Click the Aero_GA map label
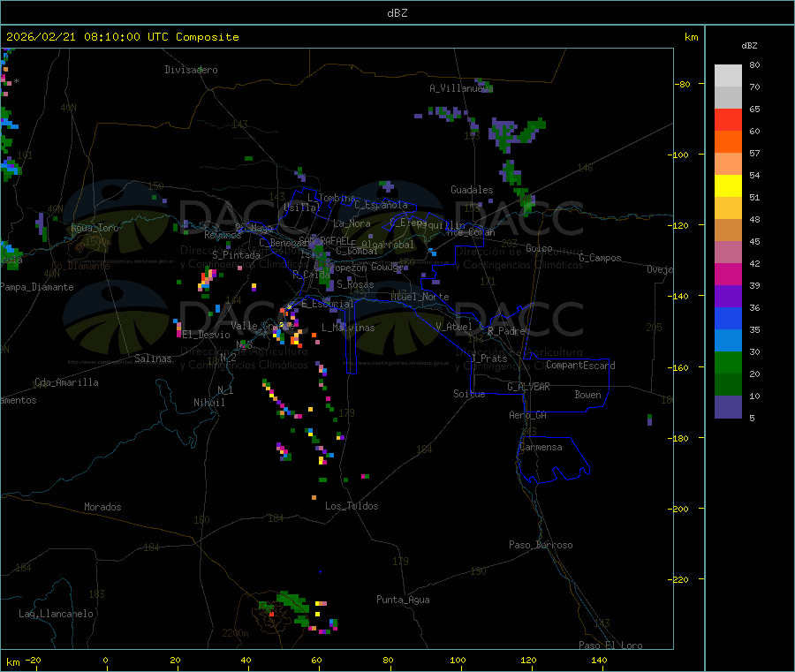 point(528,415)
